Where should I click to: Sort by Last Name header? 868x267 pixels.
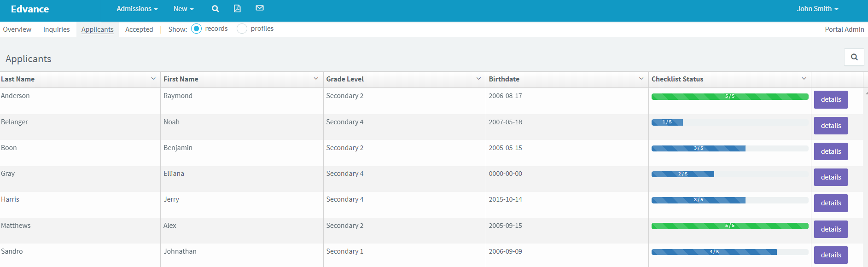18,79
